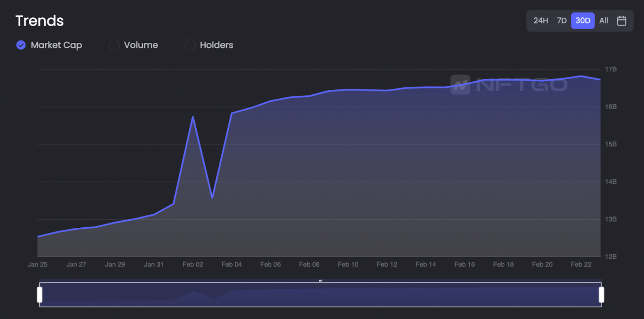The height and width of the screenshot is (319, 644).
Task: Click the Holders label text
Action: (216, 45)
